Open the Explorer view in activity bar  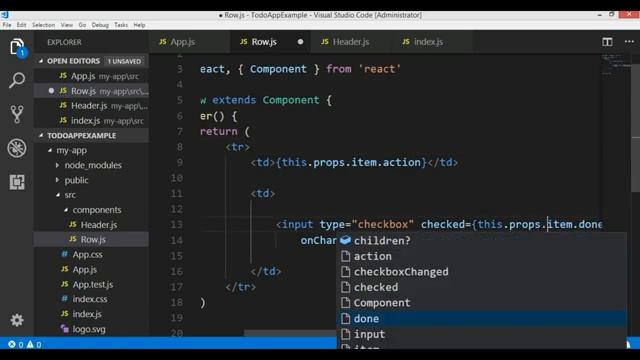(17, 47)
